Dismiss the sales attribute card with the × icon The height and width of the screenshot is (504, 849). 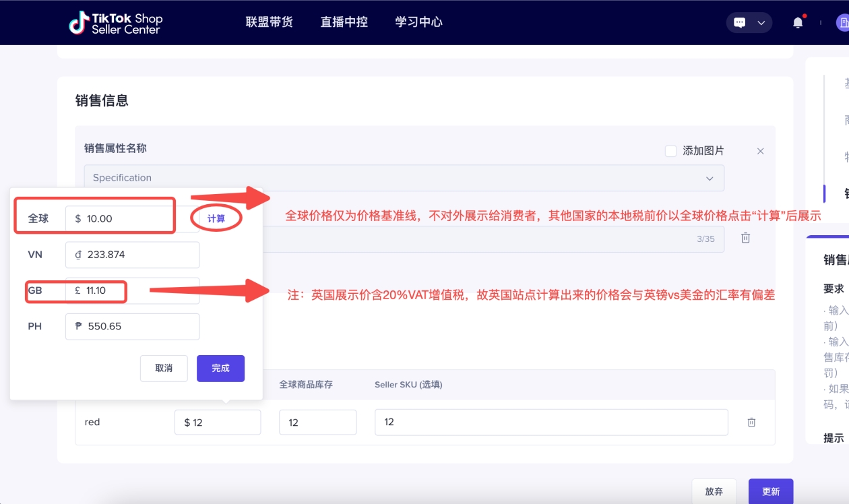[760, 151]
